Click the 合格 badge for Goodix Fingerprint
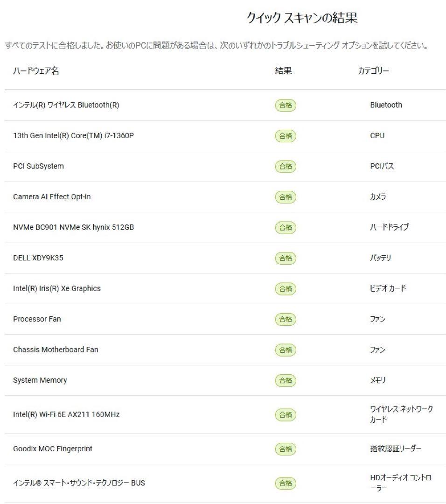446x504 pixels. (286, 449)
